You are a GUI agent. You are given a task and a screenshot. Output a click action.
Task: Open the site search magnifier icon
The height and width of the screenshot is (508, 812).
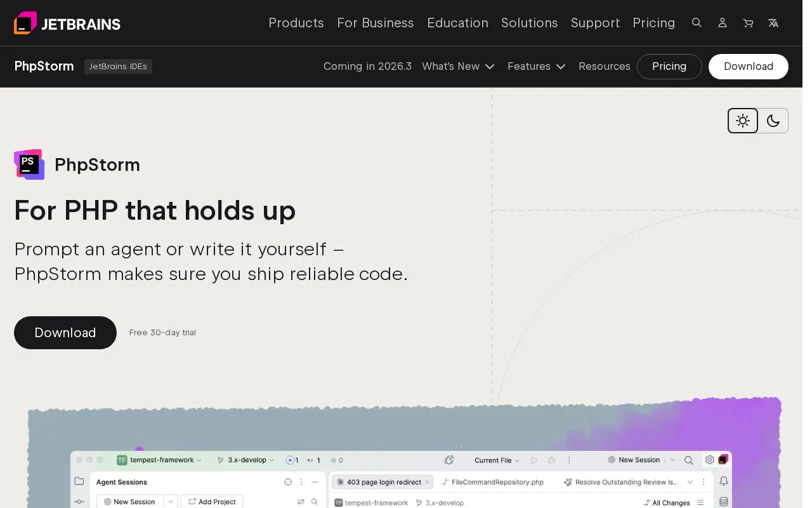697,23
